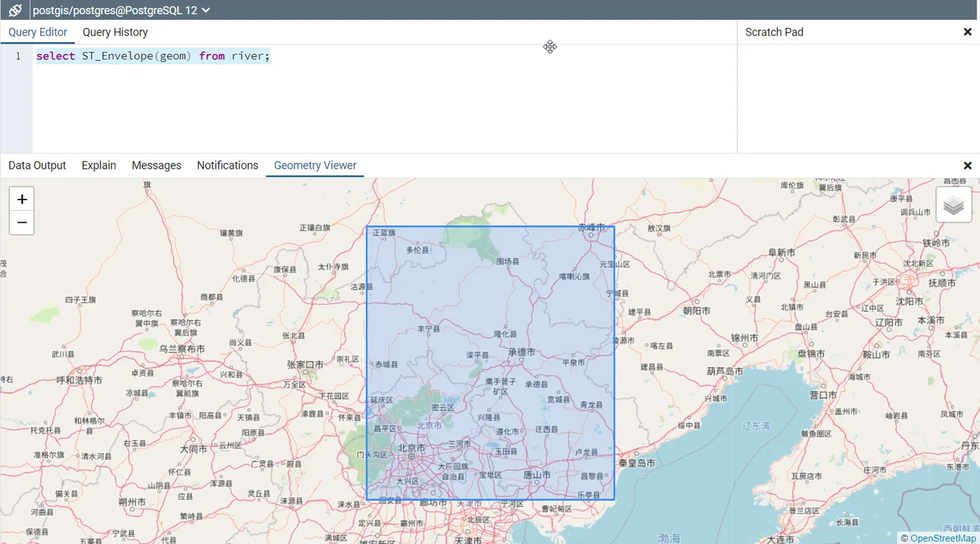
Task: Switch to the Query History tab
Action: tap(115, 32)
